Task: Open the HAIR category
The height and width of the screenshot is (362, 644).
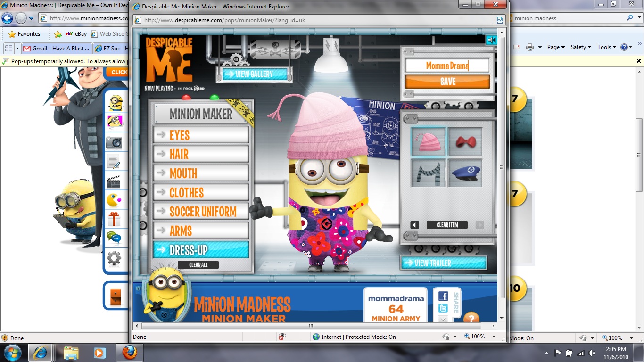Action: pos(201,154)
